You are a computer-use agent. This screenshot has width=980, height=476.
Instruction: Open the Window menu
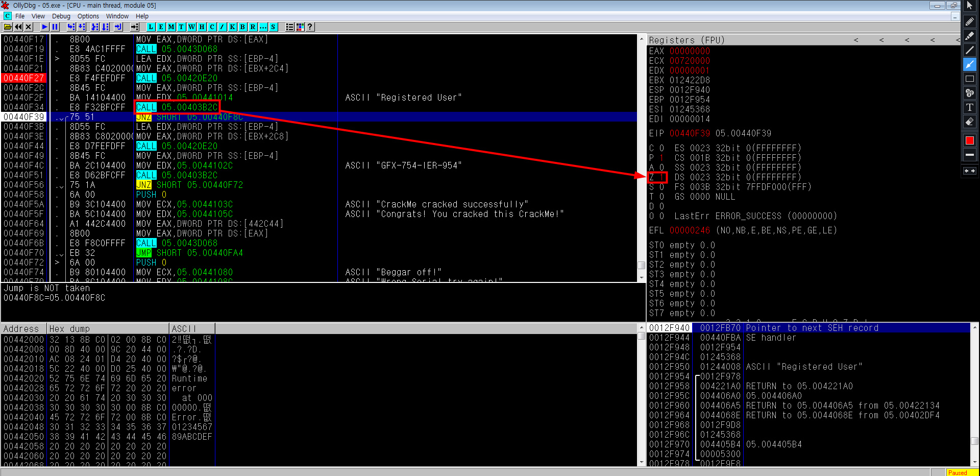click(117, 16)
